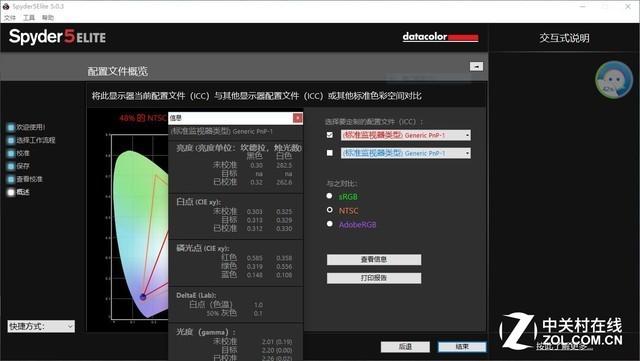Open the 快捷方式 dropdown
This screenshot has width=640, height=361.
click(x=41, y=326)
